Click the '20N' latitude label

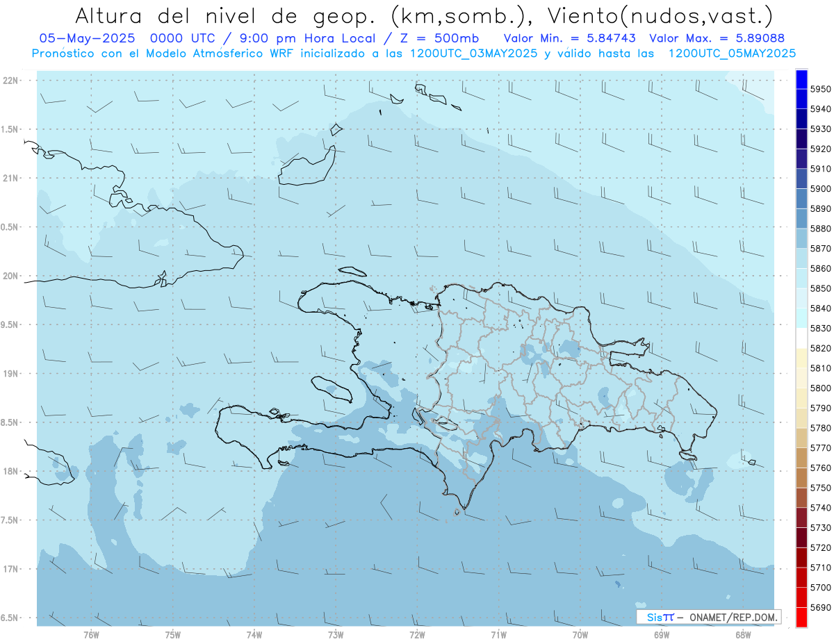(12, 276)
